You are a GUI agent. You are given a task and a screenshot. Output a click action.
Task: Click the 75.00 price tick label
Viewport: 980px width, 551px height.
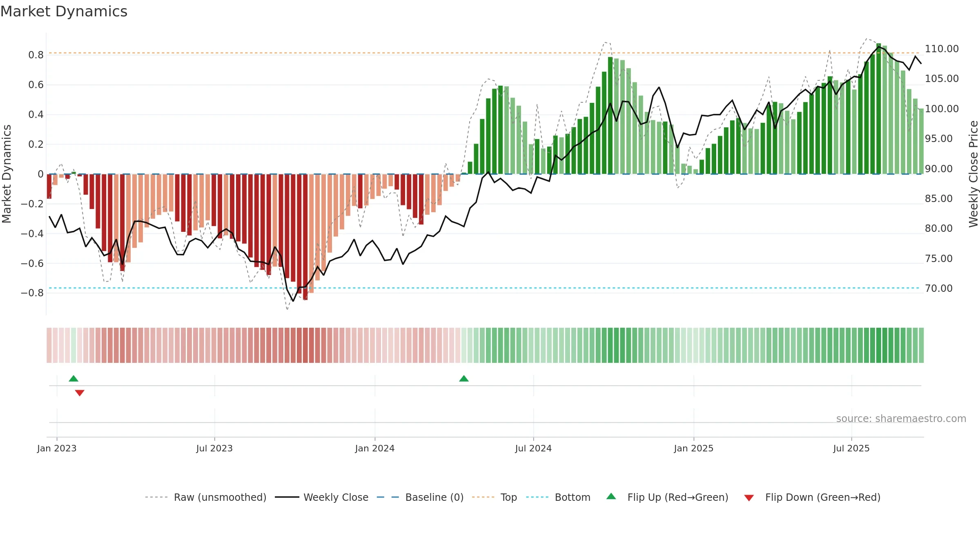coord(939,258)
